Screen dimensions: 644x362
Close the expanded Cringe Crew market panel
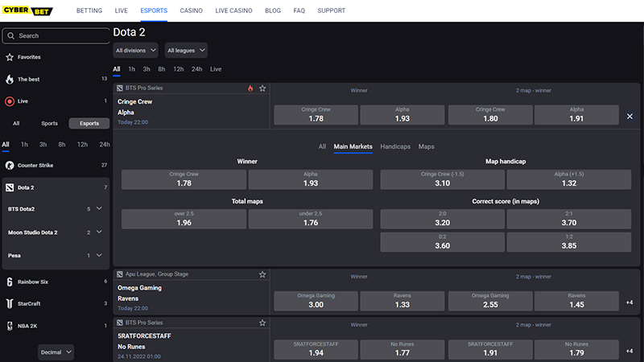coord(630,117)
